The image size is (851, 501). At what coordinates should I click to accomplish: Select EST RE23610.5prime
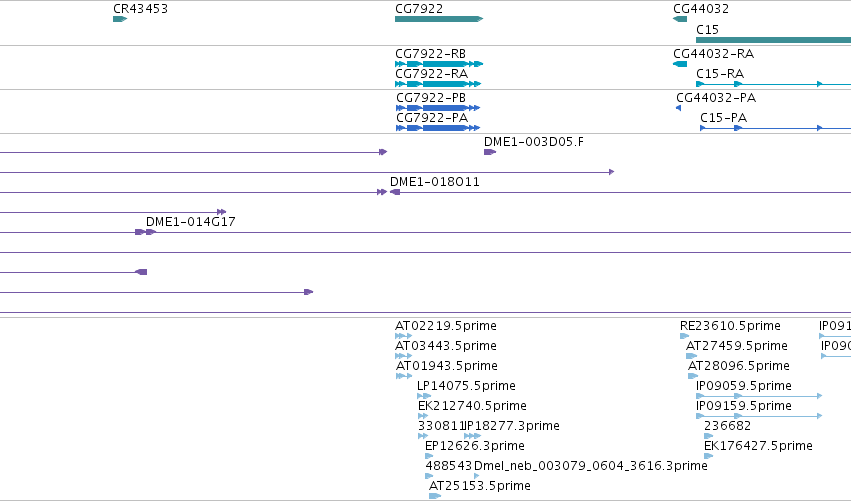[684, 336]
